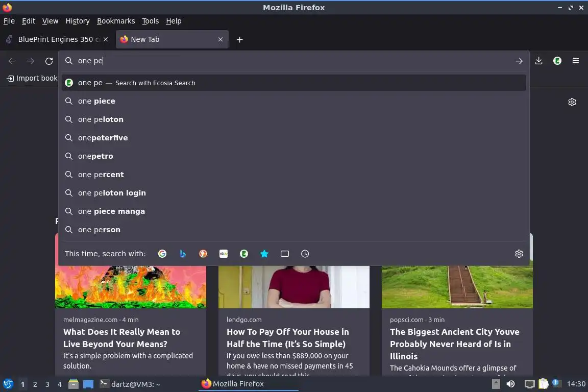Open the Help menu
Screen dimensions: 588x392
[174, 21]
